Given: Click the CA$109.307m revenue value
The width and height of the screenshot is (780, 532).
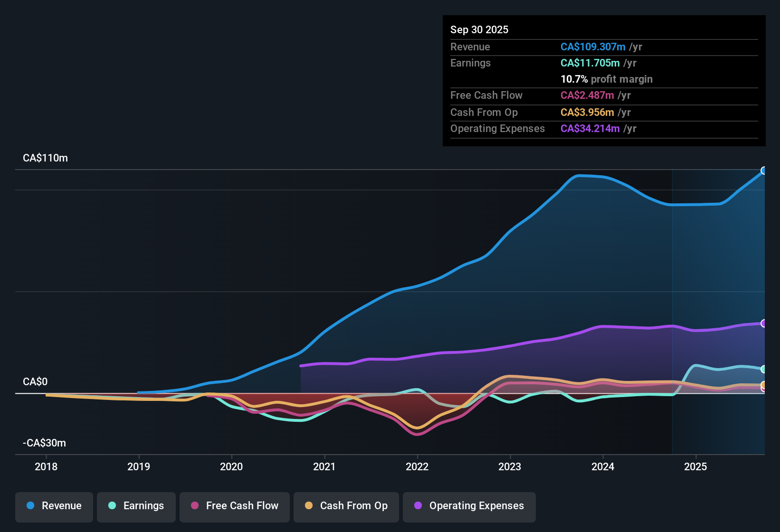Looking at the screenshot, I should point(593,47).
